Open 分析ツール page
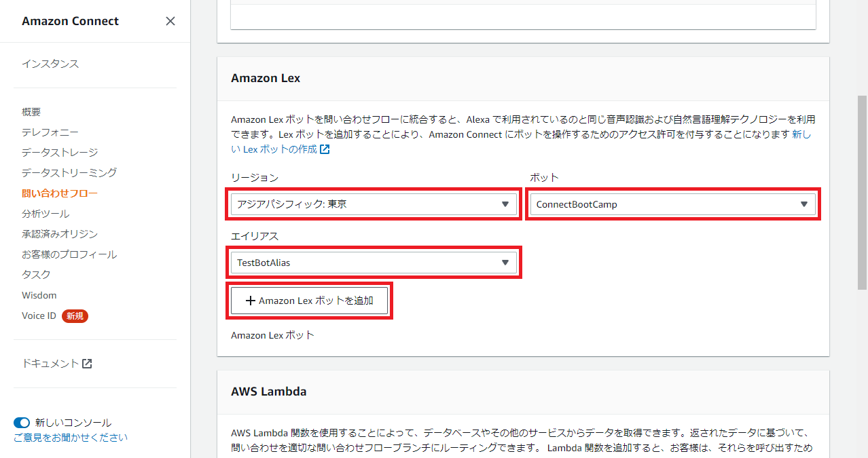868x458 pixels. pyautogui.click(x=46, y=214)
